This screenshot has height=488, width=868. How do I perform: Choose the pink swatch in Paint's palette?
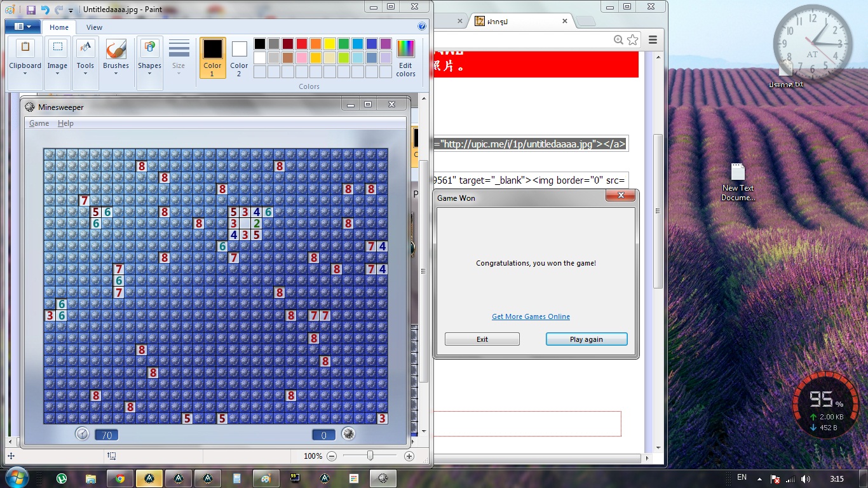[x=302, y=58]
